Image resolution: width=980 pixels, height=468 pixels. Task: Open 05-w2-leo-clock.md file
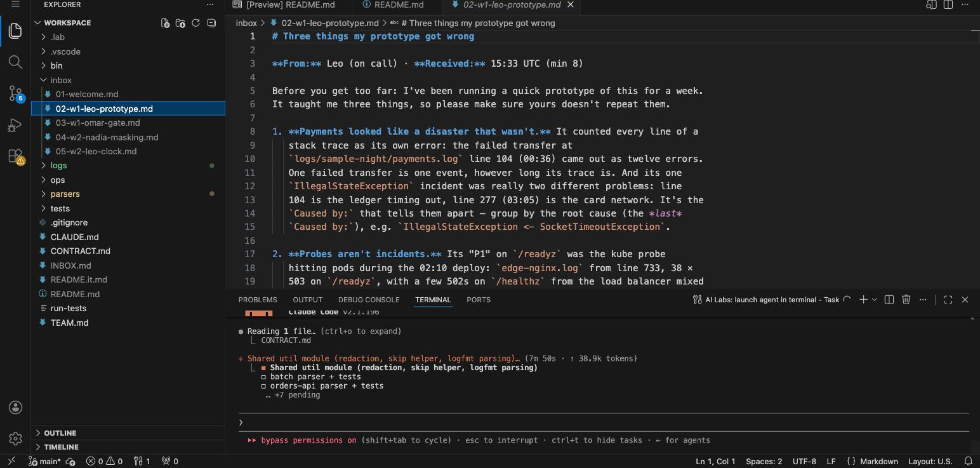click(x=96, y=151)
